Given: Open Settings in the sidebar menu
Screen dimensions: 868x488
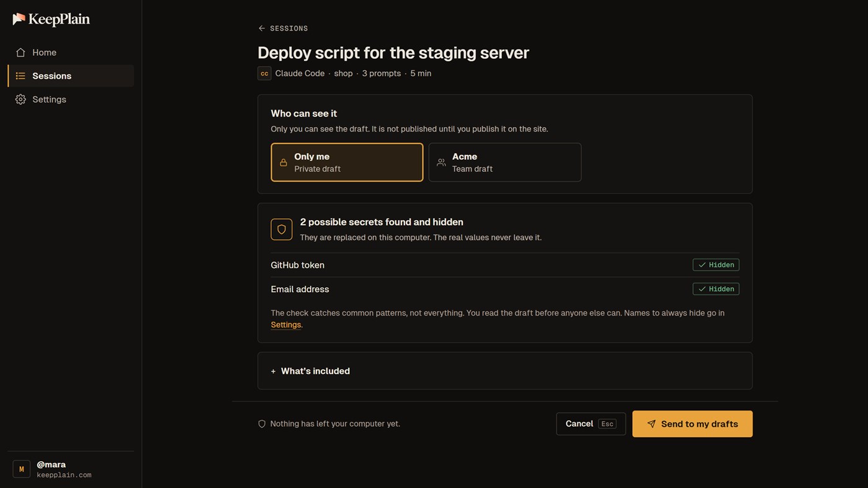Looking at the screenshot, I should click(x=71, y=99).
